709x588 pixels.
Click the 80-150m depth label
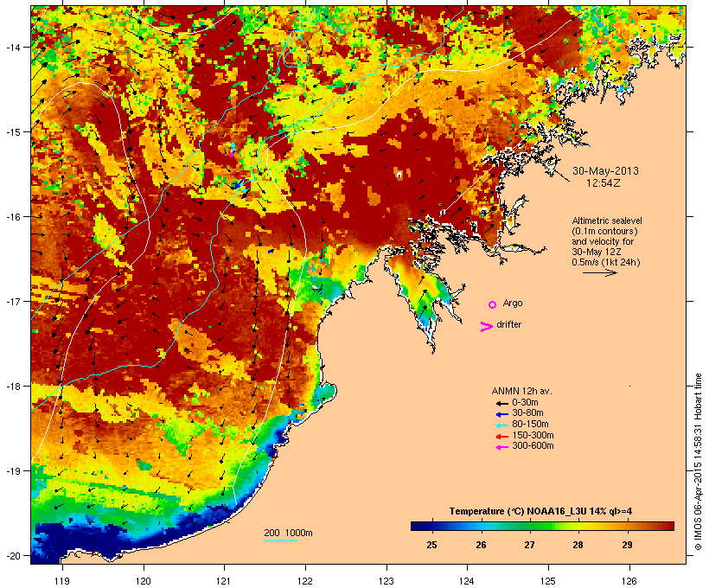[x=530, y=425]
